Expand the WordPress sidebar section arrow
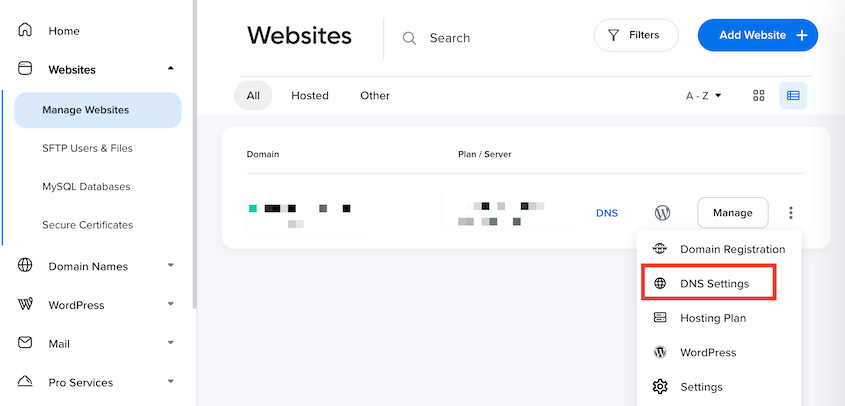 click(171, 304)
